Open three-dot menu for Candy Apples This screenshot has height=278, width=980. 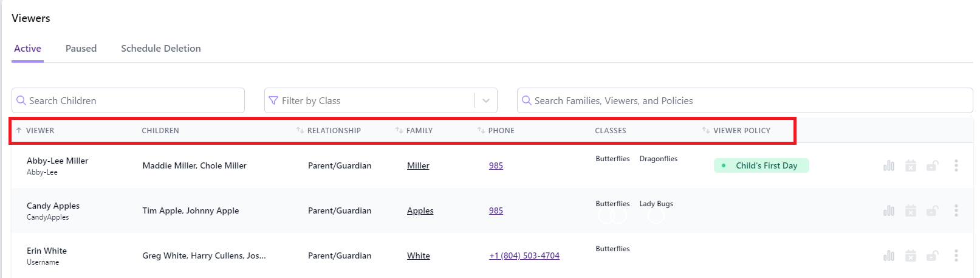coord(956,210)
